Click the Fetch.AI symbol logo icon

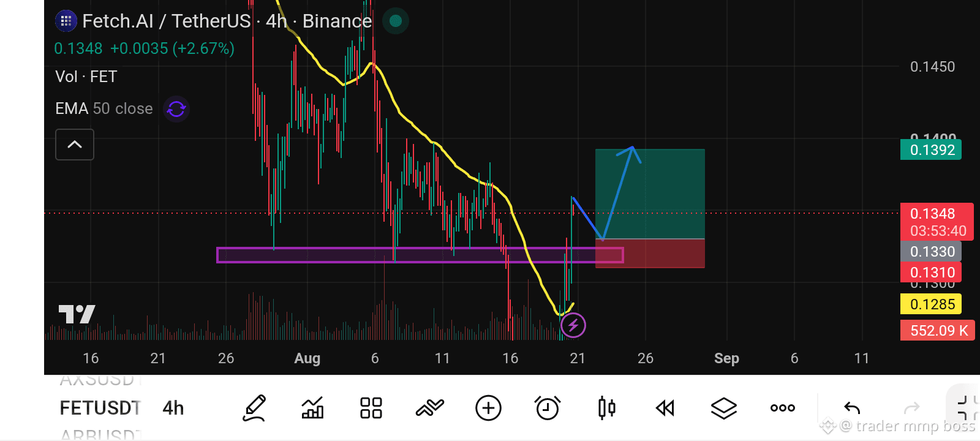66,21
